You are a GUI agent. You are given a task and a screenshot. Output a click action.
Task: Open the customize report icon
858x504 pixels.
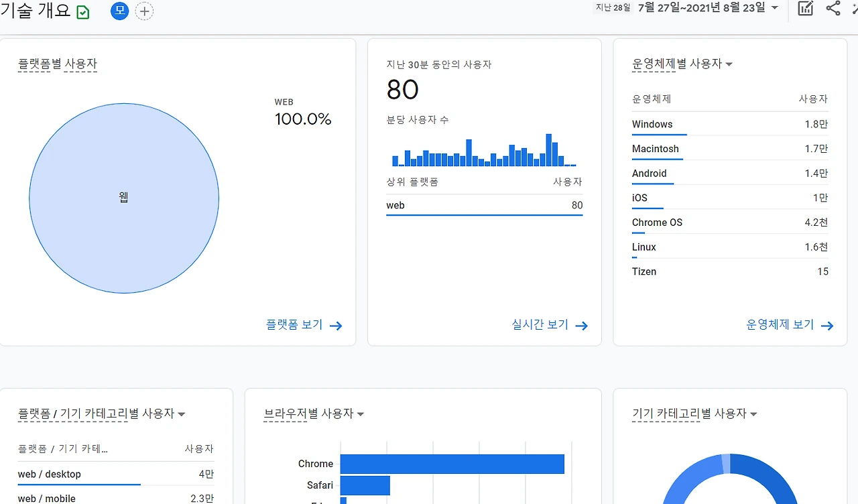click(x=806, y=8)
